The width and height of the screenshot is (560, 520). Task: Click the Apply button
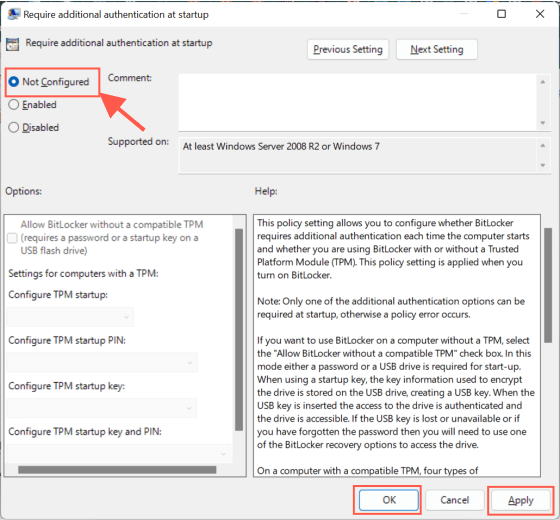pyautogui.click(x=521, y=500)
